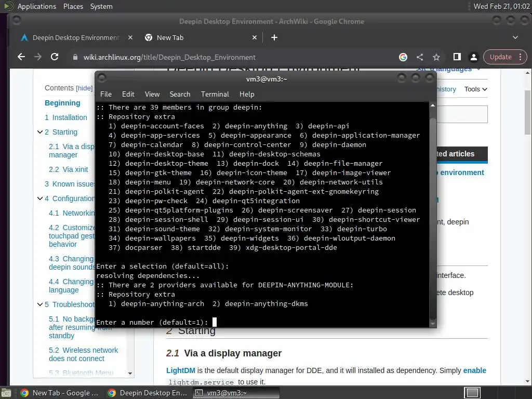Open the Google account icon in address bar

403,57
